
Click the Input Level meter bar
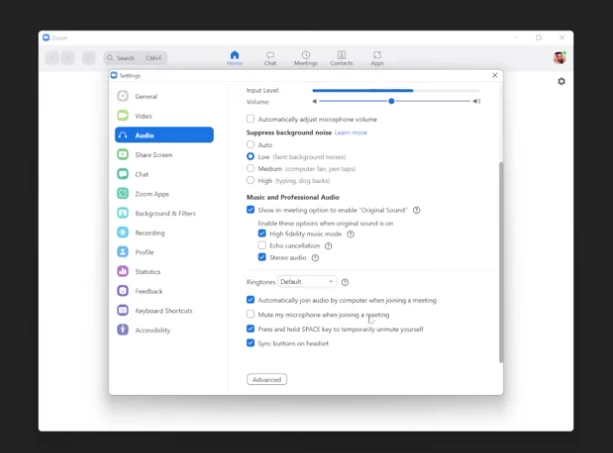(396, 91)
